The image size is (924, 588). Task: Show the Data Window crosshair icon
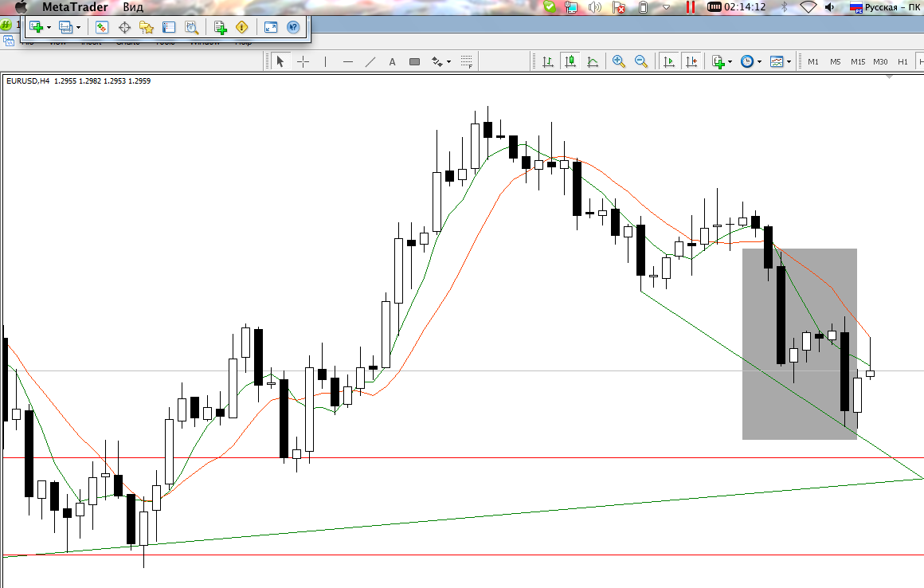(124, 27)
